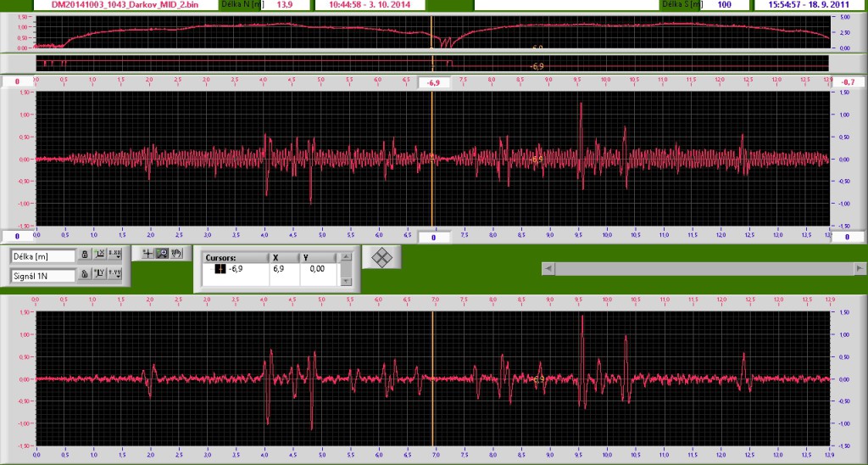Click the pink -6,9 cursor position box above the middle graph
The width and height of the screenshot is (868, 465).
(x=434, y=82)
